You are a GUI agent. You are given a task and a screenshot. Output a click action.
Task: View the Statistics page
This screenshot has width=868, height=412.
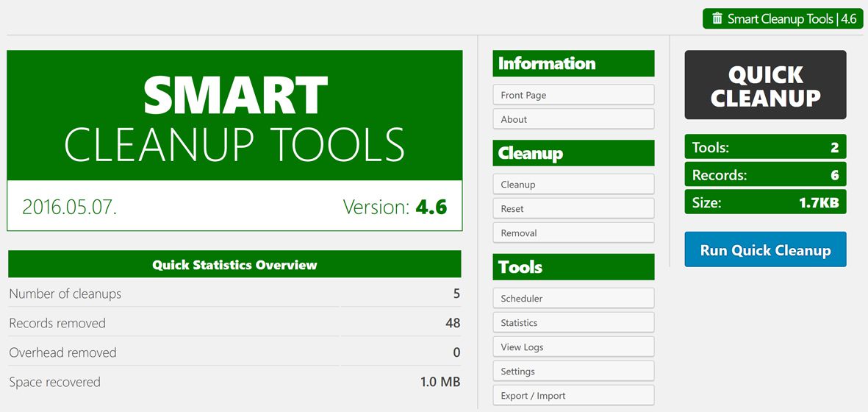(573, 323)
